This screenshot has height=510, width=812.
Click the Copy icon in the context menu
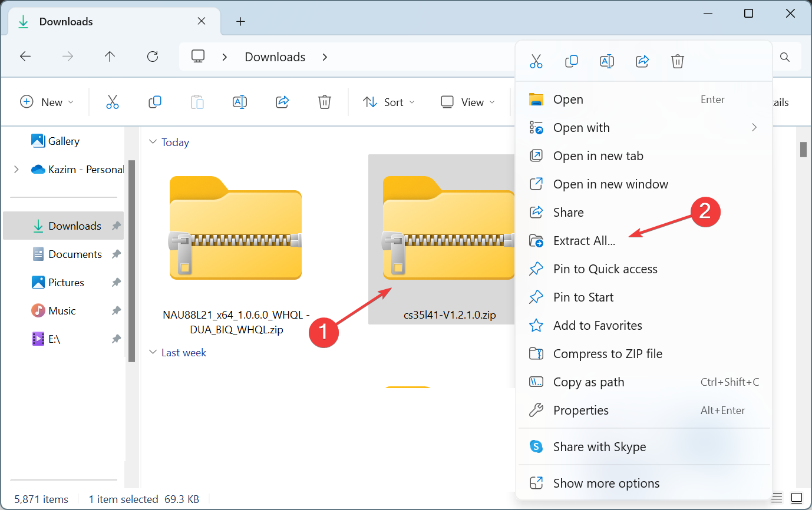(571, 61)
